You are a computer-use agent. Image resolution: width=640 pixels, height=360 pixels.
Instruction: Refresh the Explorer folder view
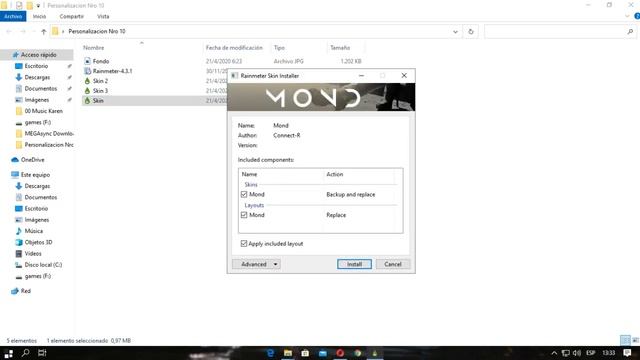point(471,31)
